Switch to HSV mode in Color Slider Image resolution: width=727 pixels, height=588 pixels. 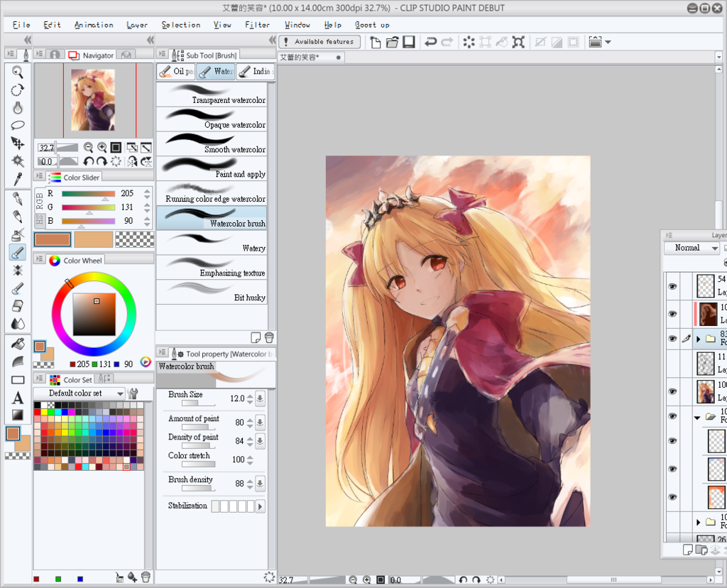pyautogui.click(x=40, y=220)
